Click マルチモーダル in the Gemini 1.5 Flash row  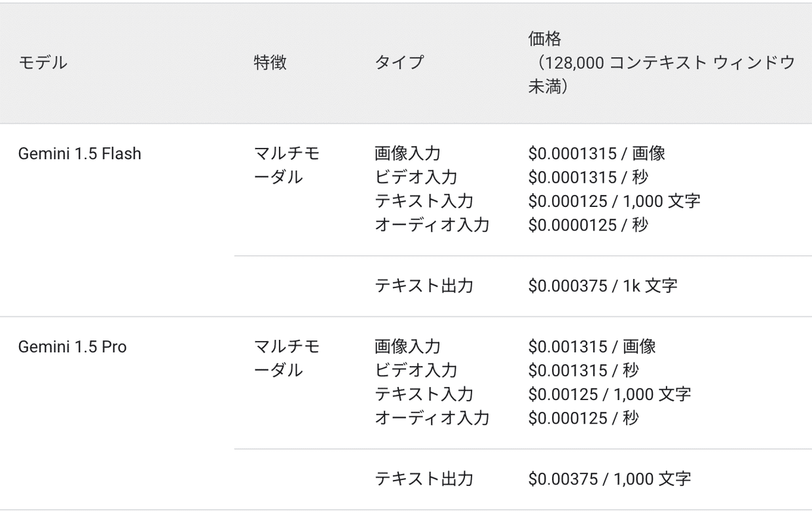tap(286, 166)
